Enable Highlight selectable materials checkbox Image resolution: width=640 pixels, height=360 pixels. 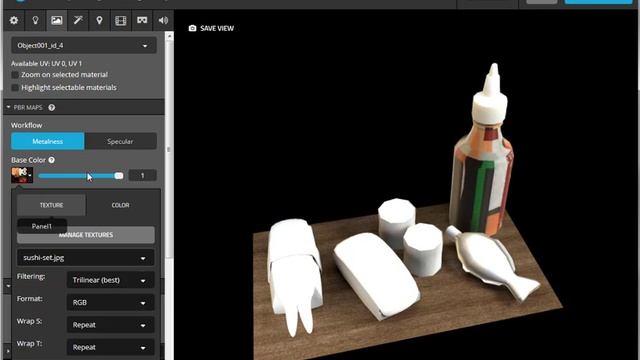(15, 87)
